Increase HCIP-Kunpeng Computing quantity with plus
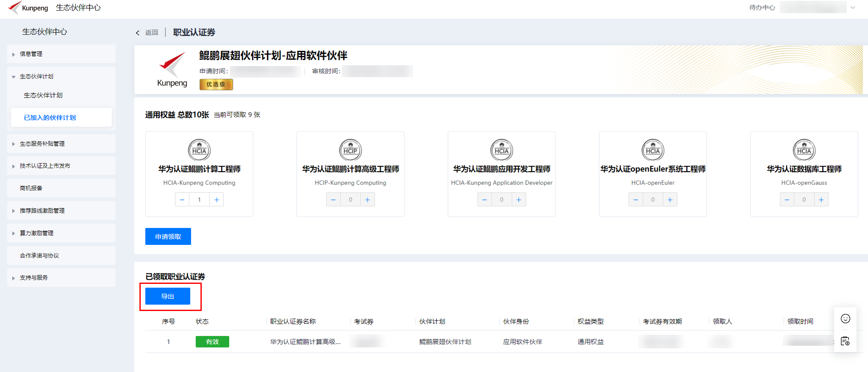Screen dimensions: 868x372 [367, 200]
